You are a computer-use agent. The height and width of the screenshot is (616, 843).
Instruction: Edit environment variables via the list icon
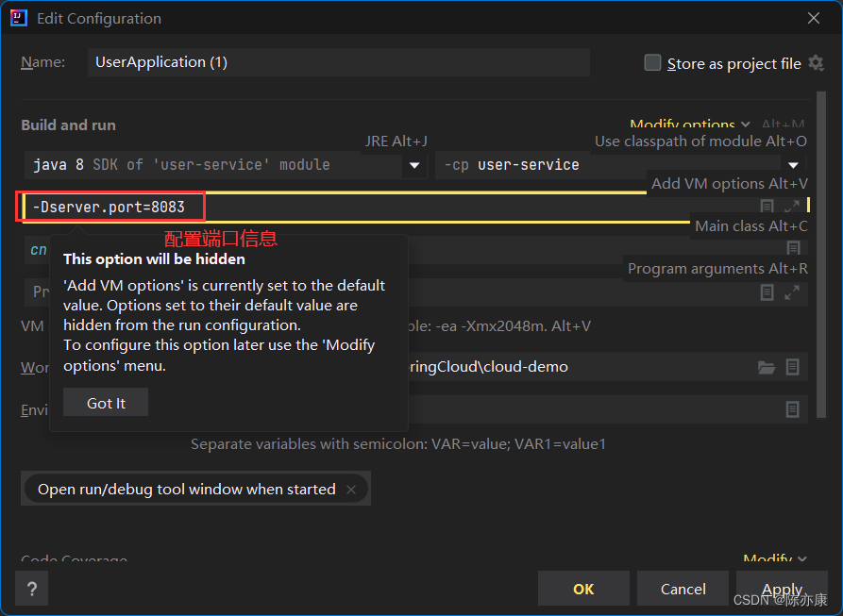coord(792,409)
